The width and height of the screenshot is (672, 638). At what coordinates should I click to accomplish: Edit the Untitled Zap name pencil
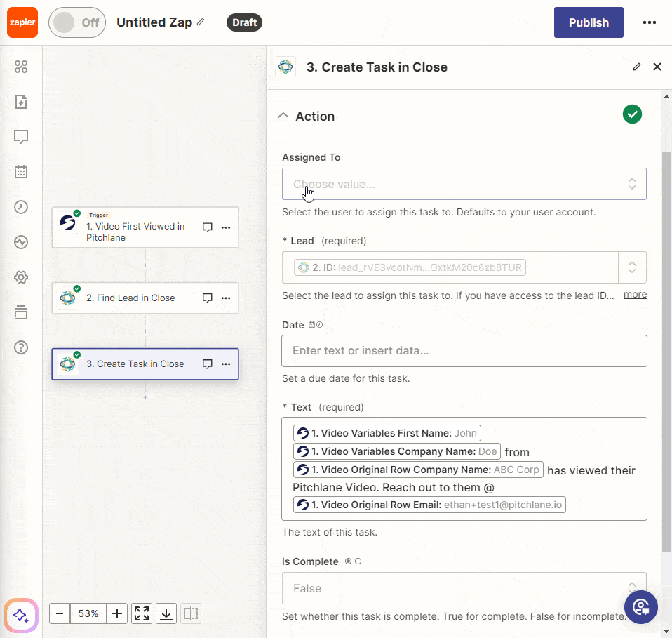point(201,22)
